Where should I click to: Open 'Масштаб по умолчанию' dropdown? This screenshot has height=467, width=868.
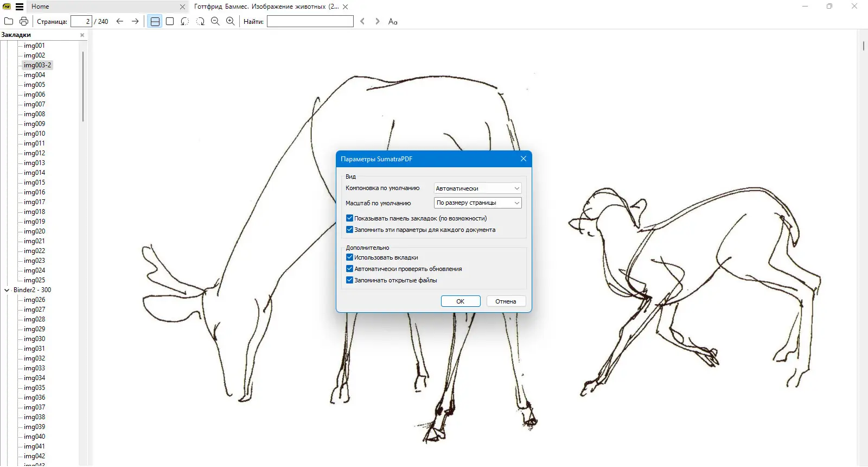pyautogui.click(x=477, y=203)
